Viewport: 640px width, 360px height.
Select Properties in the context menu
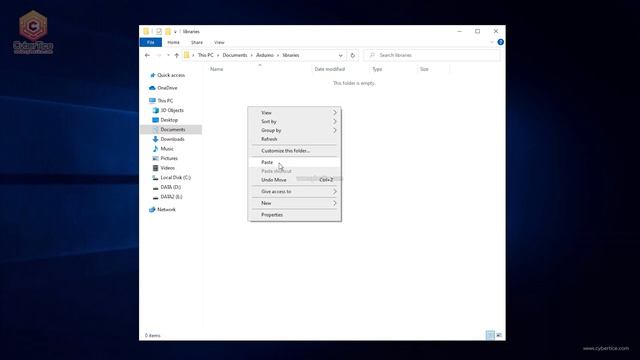click(x=294, y=215)
